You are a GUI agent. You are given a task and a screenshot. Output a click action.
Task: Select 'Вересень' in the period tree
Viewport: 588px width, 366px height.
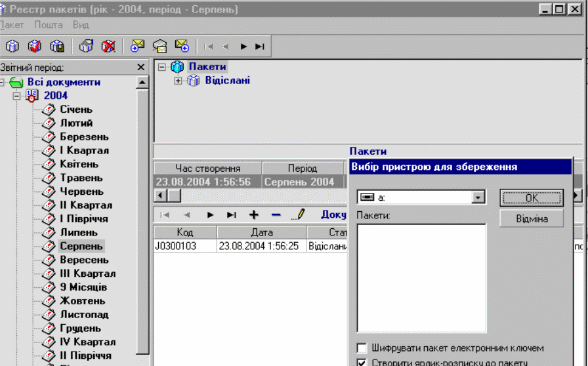[x=84, y=260]
